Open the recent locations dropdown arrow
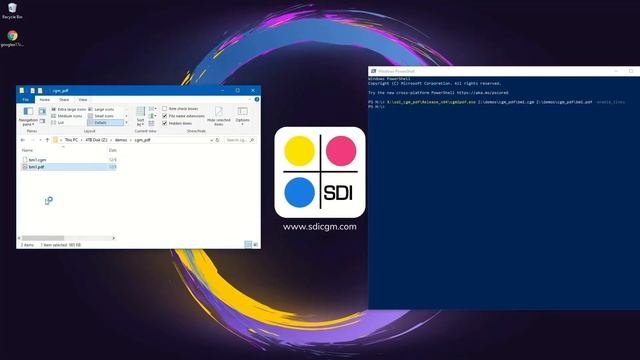The height and width of the screenshot is (360, 640). tap(40, 140)
